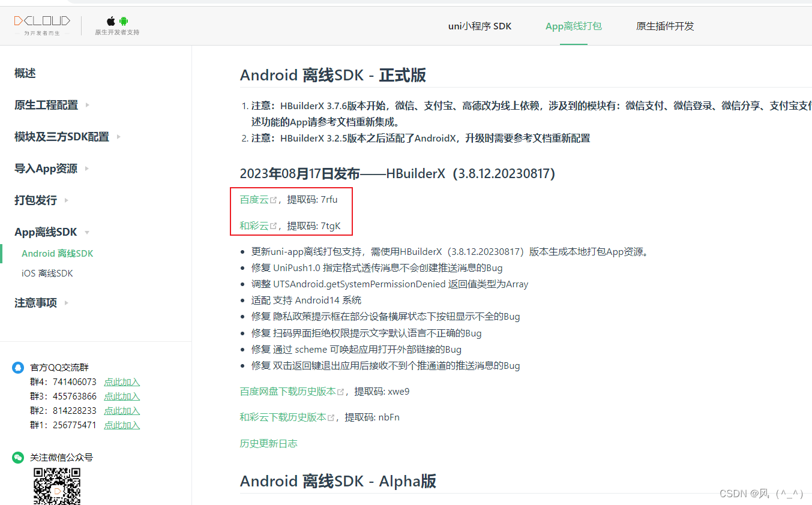Switch to 原生插件开发 tab
The image size is (812, 505).
point(665,26)
